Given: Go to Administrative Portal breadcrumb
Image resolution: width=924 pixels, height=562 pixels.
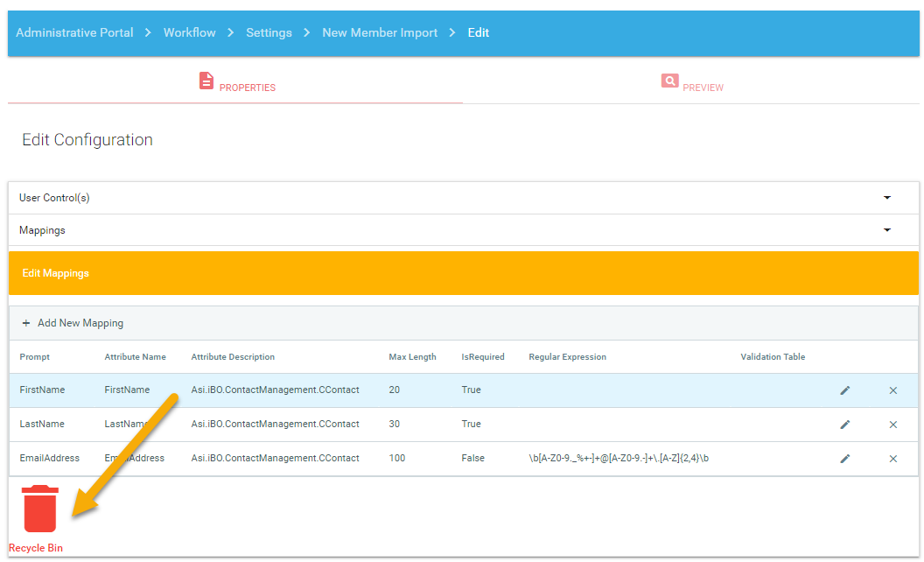Looking at the screenshot, I should click(x=74, y=32).
